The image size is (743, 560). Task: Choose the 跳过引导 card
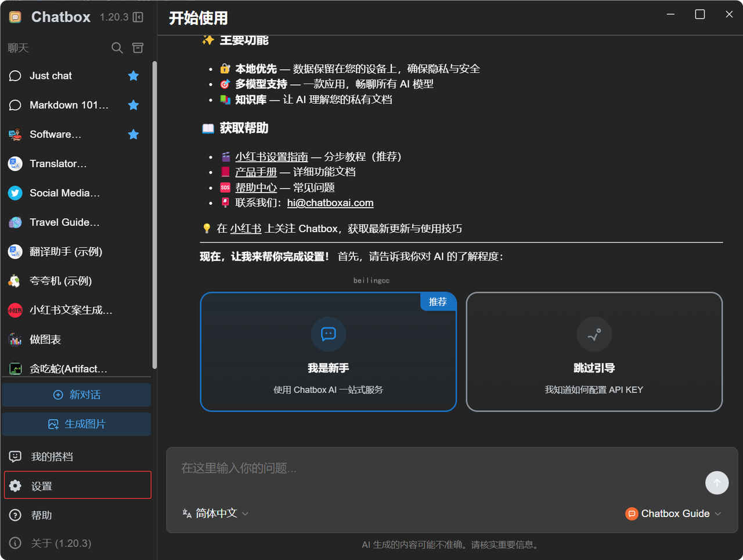pos(594,352)
